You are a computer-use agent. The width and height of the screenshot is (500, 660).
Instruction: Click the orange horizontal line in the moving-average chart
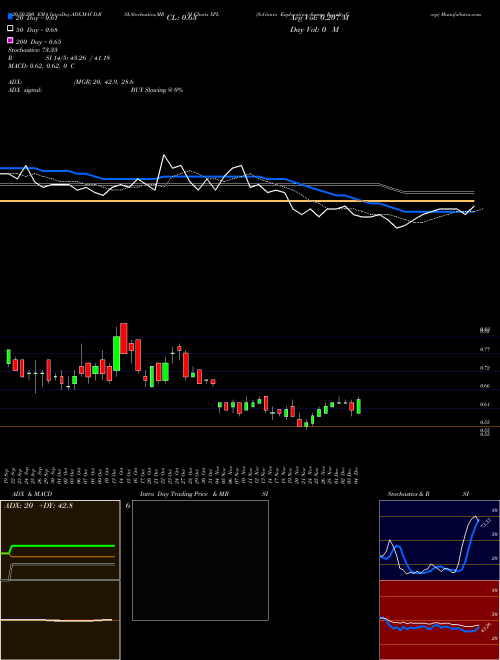237,201
